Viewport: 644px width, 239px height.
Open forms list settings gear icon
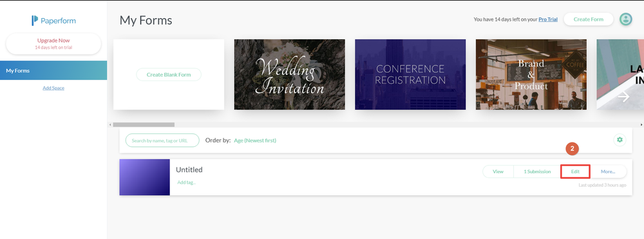620,140
